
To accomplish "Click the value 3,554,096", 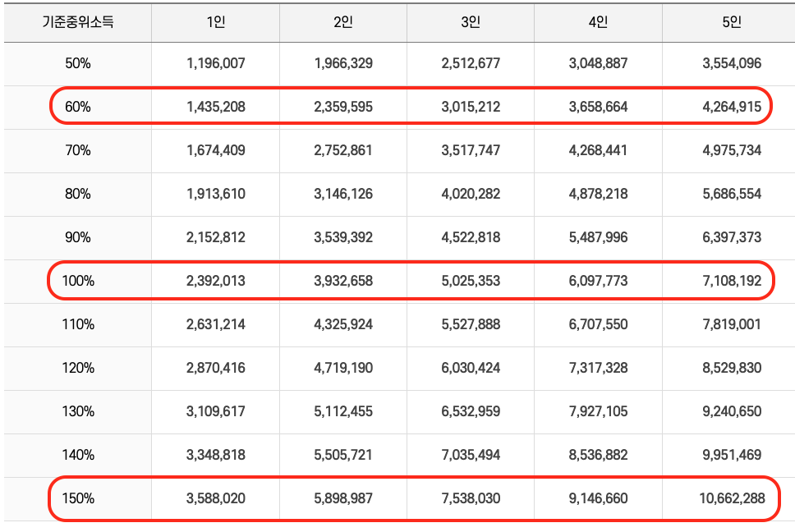I will tap(732, 63).
